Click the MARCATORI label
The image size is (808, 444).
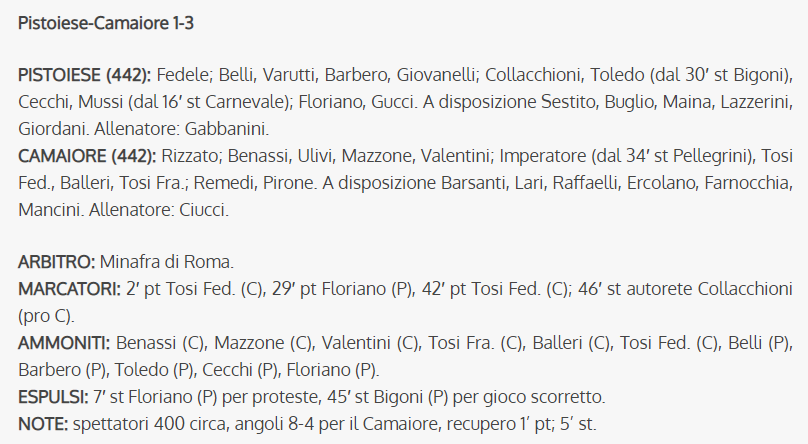pos(70,289)
